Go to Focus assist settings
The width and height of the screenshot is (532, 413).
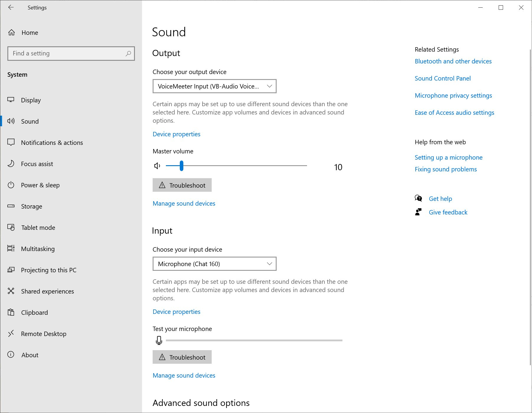pos(71,164)
